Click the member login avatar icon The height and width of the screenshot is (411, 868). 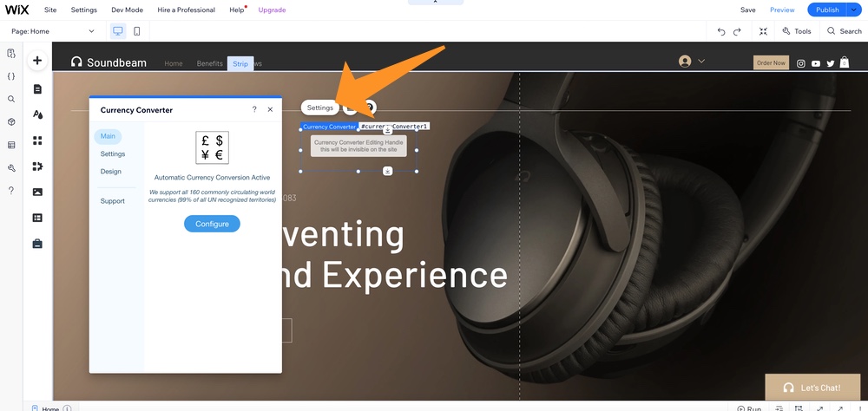click(x=685, y=62)
